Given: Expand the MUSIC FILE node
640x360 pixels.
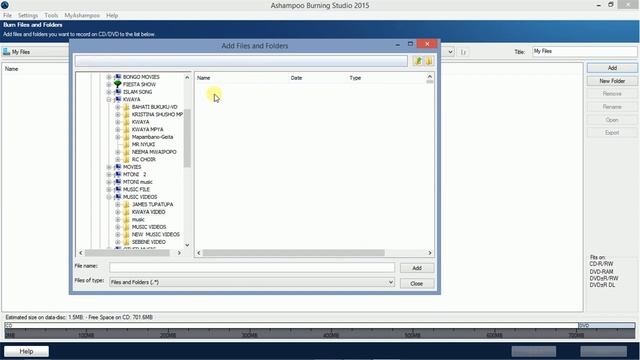Looking at the screenshot, I should 109,189.
